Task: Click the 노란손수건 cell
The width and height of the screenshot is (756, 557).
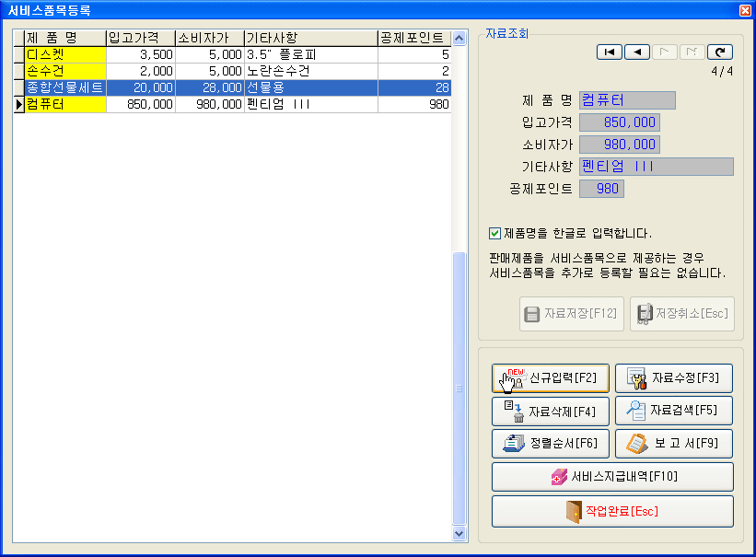Action: [x=311, y=72]
